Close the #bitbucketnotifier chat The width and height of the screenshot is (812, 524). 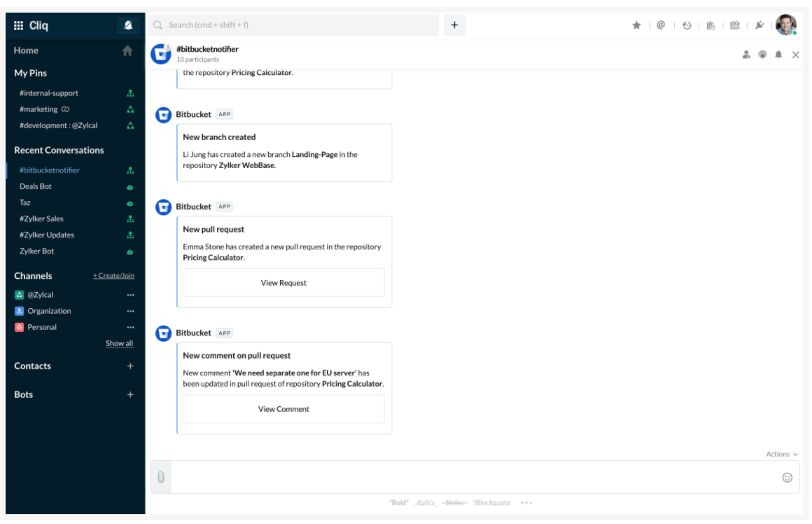(x=796, y=55)
